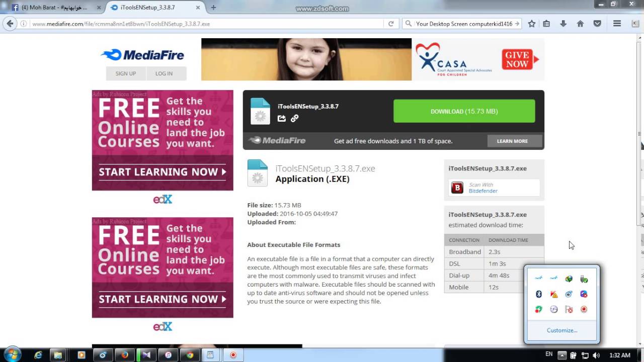Click the 1:32 AM clock
The width and height of the screenshot is (644, 362).
coord(619,355)
